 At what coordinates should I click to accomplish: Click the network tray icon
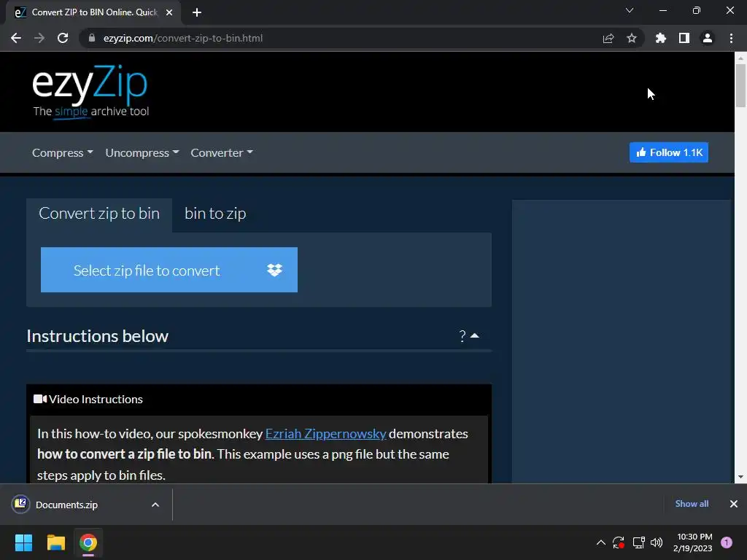click(x=638, y=542)
